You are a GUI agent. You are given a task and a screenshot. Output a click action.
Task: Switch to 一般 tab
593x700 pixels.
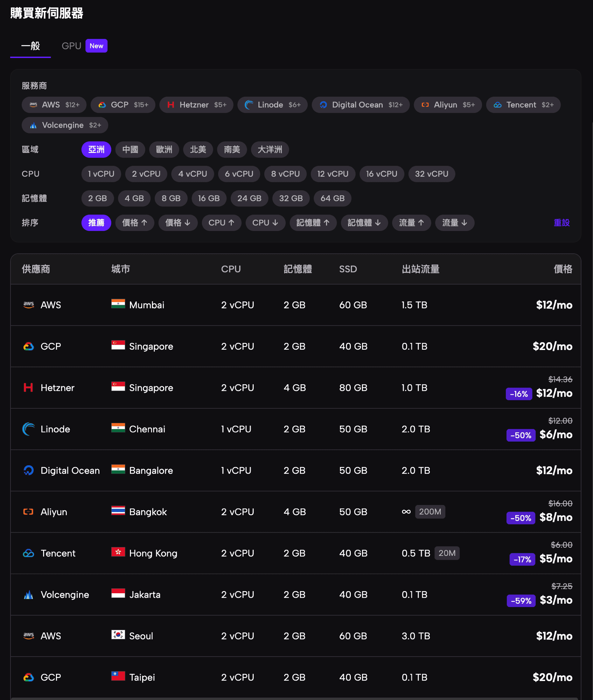coord(30,46)
